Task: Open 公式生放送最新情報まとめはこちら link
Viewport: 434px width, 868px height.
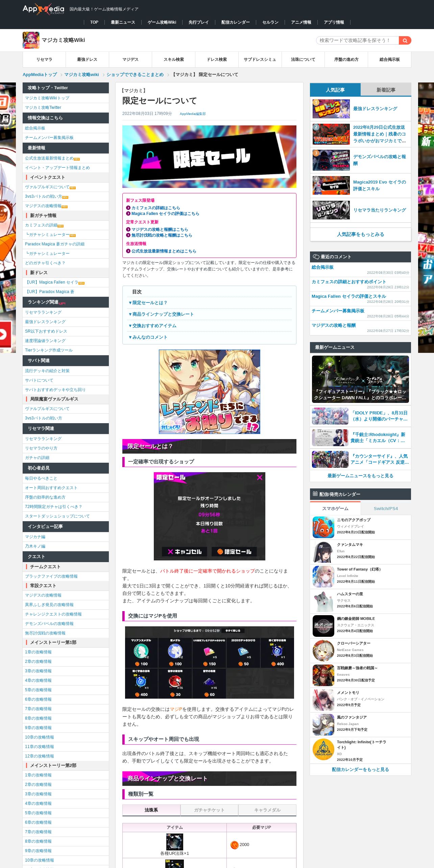Action: [x=164, y=251]
